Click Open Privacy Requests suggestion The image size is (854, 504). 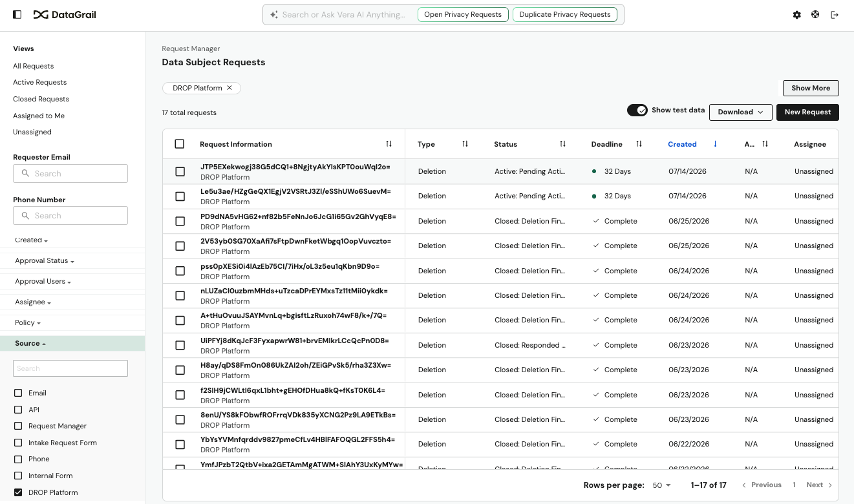(x=463, y=14)
